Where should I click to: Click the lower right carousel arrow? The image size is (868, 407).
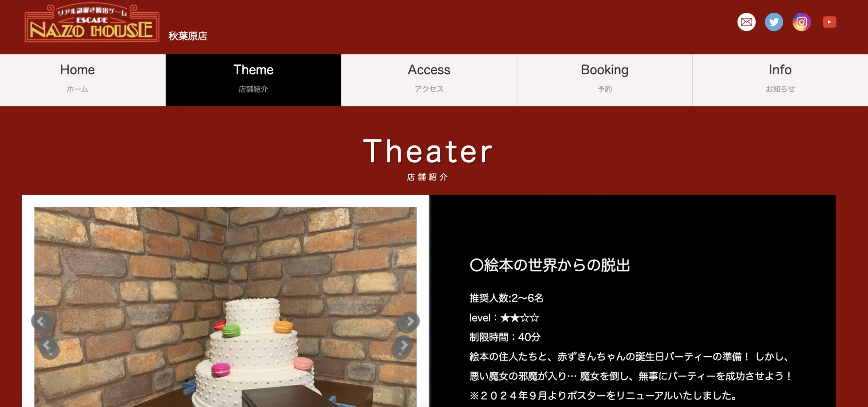tap(403, 346)
